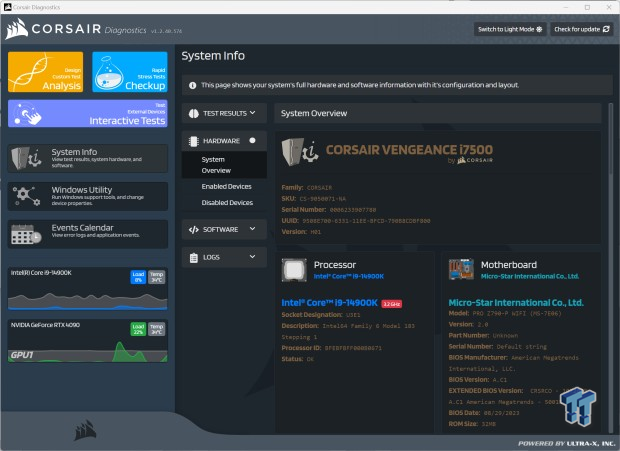Screen dimensions: 620x451
Task: Open the Test Results menu section
Action: coord(224,113)
